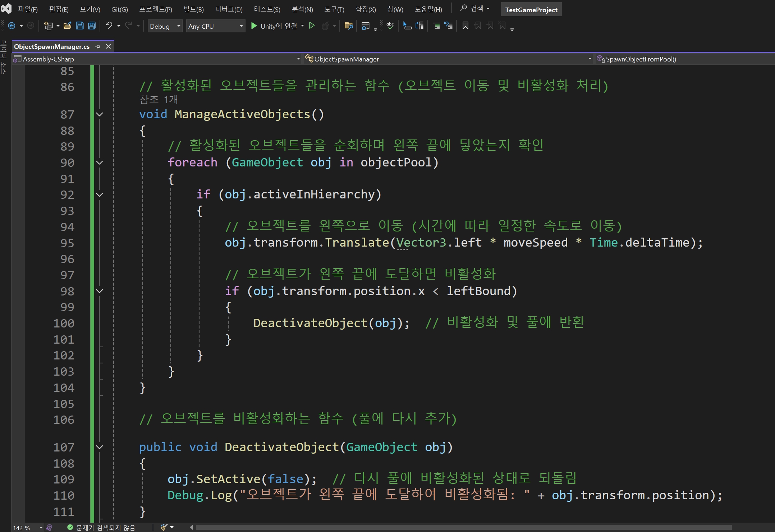Screen dimensions: 775x532
Task: Click the clear bookmarks icon
Action: click(503, 26)
